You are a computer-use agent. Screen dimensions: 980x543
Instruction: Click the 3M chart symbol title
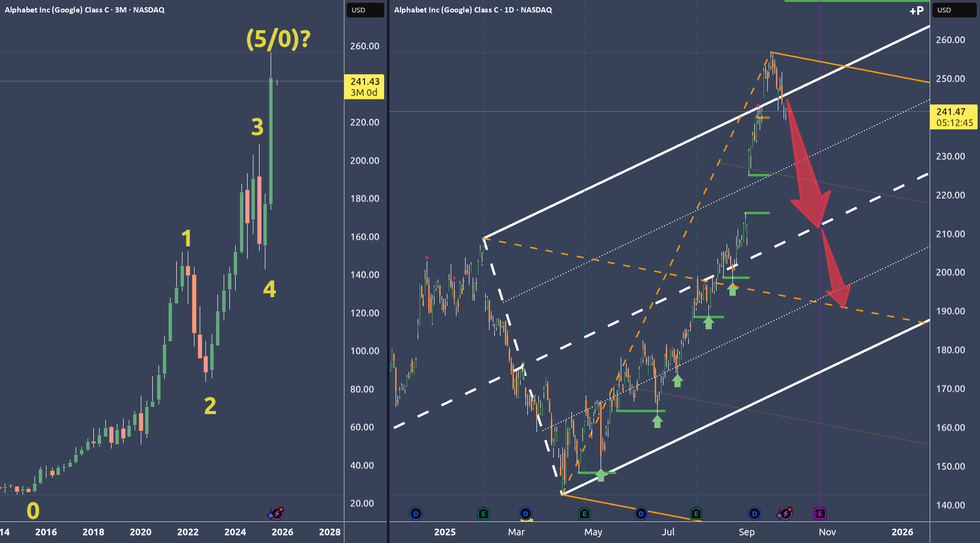pos(85,10)
